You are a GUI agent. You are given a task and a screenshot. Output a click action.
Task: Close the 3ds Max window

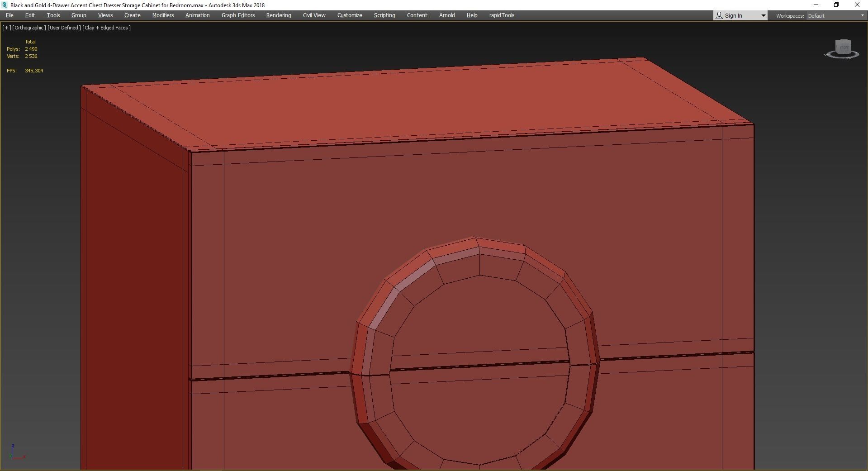tap(857, 5)
